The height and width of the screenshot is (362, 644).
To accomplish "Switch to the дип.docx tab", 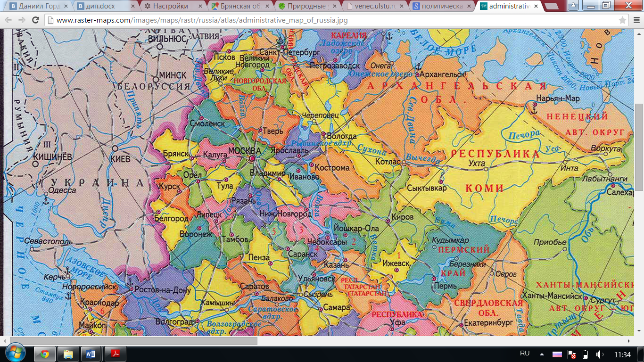I will pyautogui.click(x=105, y=6).
